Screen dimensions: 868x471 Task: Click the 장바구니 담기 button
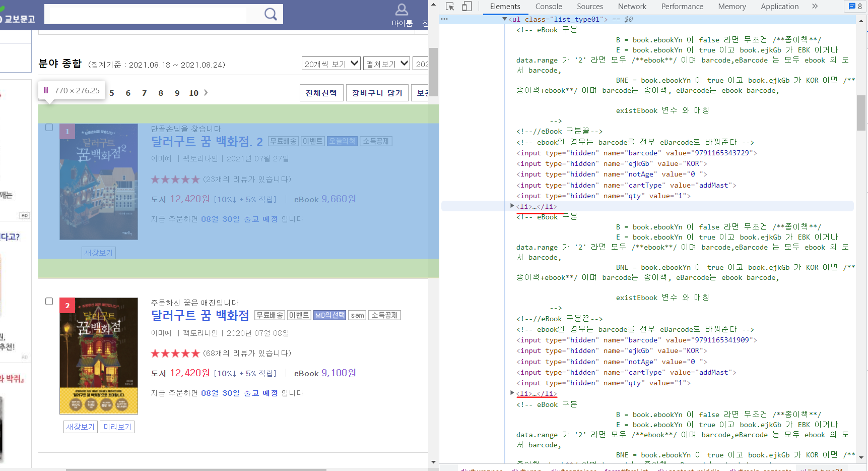tap(377, 93)
